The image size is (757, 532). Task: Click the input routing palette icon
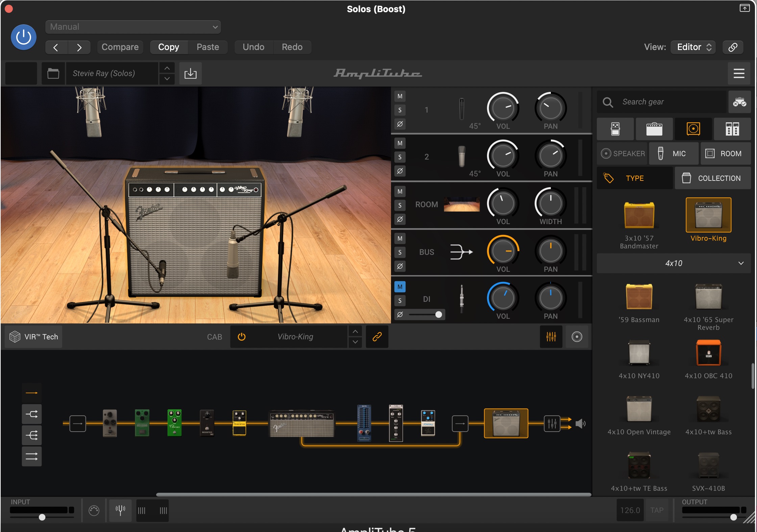pos(94,510)
